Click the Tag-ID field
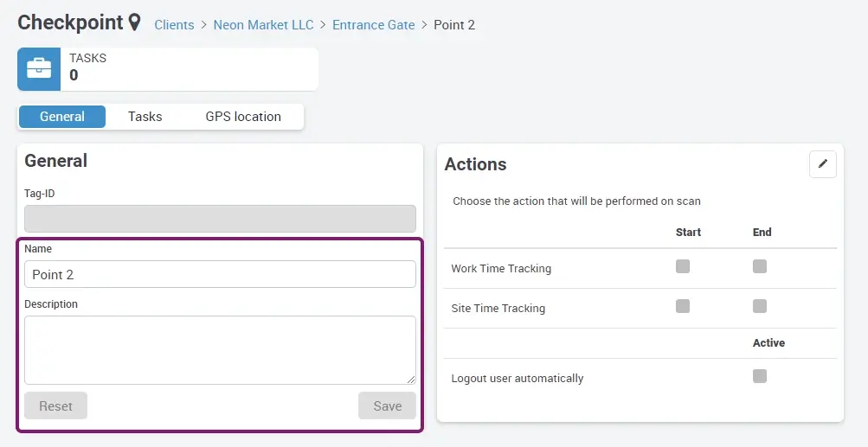The height and width of the screenshot is (447, 868). [220, 219]
